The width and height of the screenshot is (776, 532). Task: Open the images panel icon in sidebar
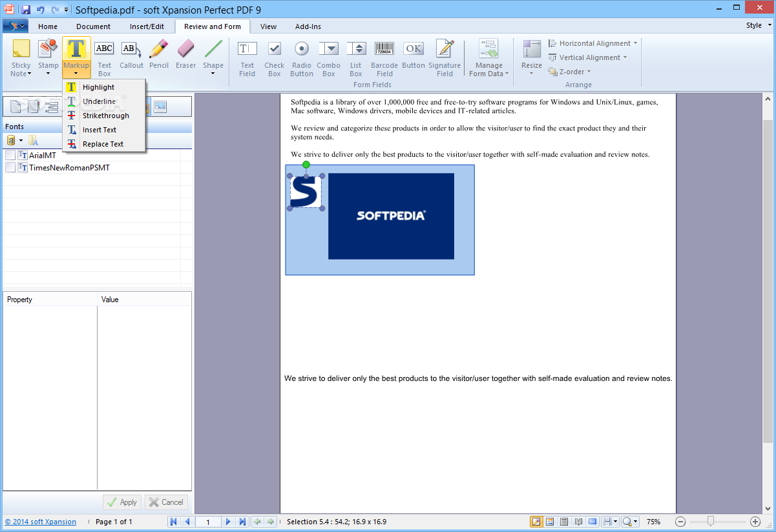[160, 107]
